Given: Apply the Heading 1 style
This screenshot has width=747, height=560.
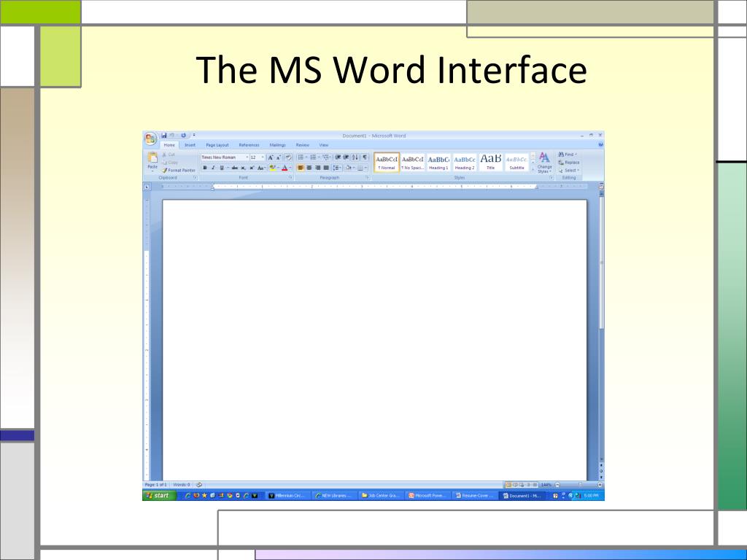Looking at the screenshot, I should coord(438,163).
